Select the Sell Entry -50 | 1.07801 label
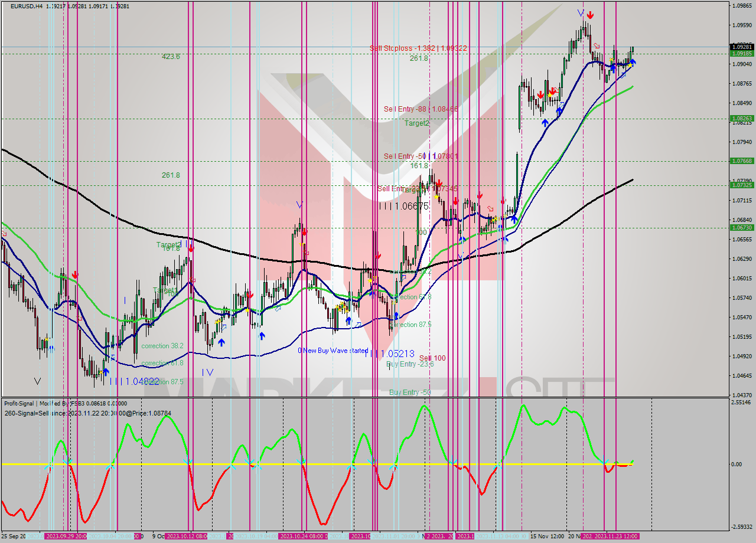756x543 pixels. (x=421, y=156)
